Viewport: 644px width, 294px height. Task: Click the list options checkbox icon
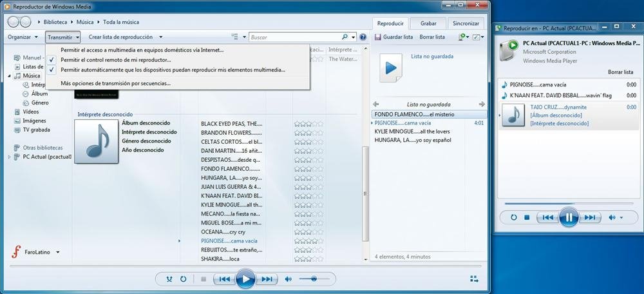pos(476,37)
